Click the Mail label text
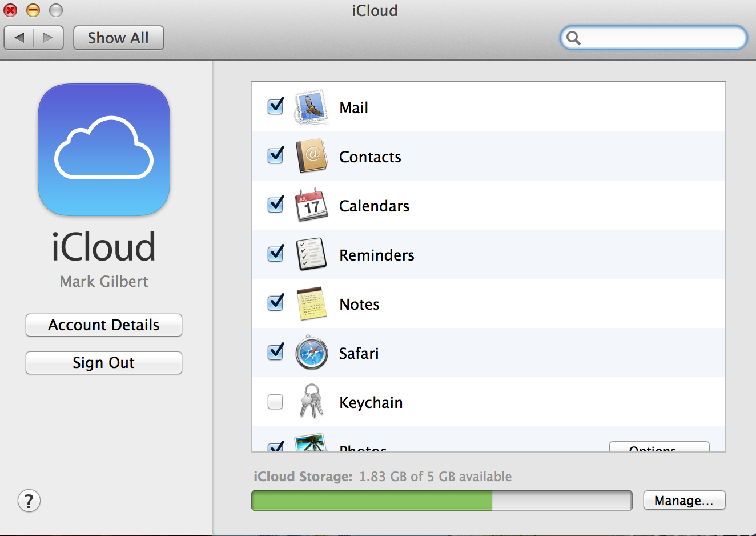This screenshot has width=756, height=536. (354, 108)
